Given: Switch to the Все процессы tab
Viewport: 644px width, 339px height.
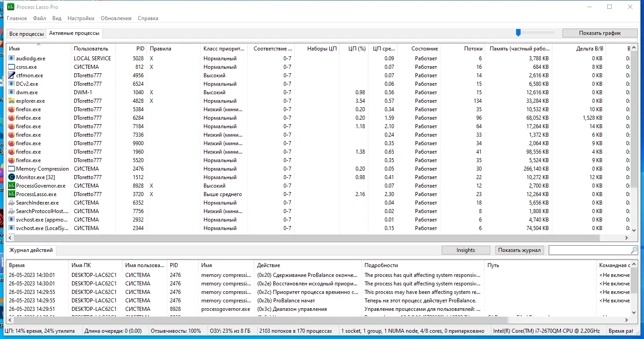Looking at the screenshot, I should tap(27, 34).
